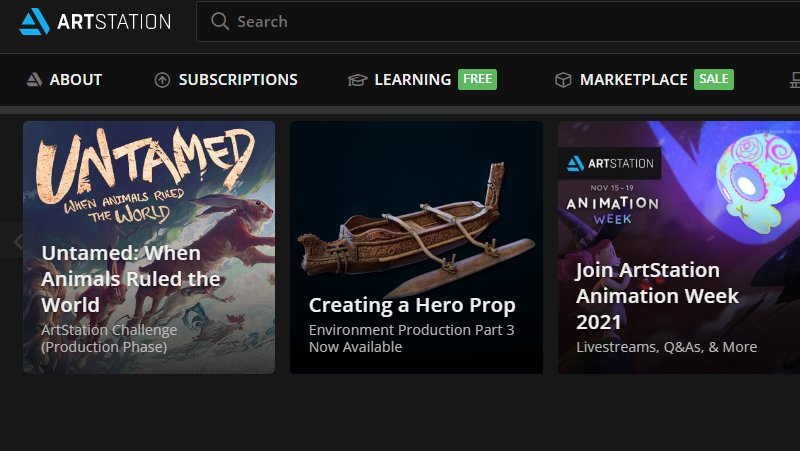Image resolution: width=800 pixels, height=451 pixels.
Task: Open the MARKETPLACE menu item
Action: (634, 80)
